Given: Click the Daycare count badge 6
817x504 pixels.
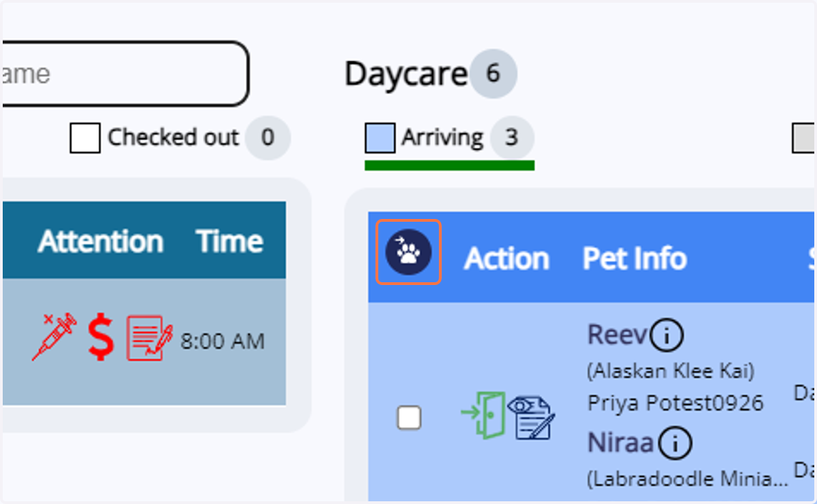Looking at the screenshot, I should click(x=493, y=73).
